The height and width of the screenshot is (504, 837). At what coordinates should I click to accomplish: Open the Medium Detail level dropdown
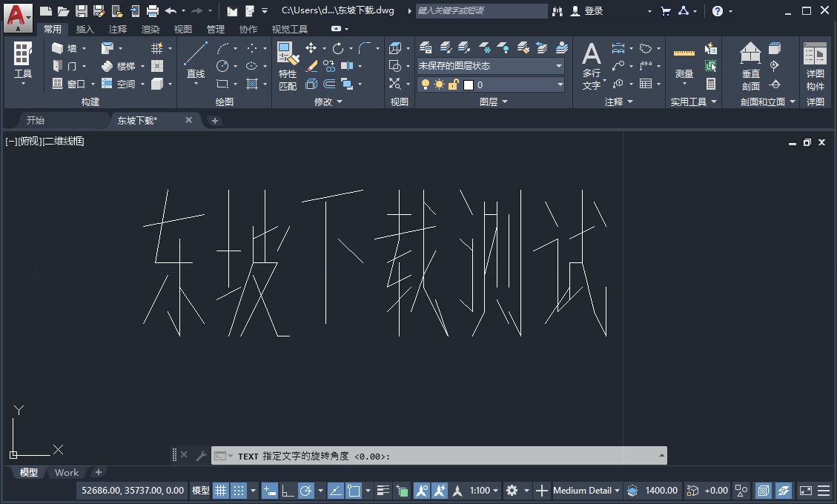click(x=586, y=490)
